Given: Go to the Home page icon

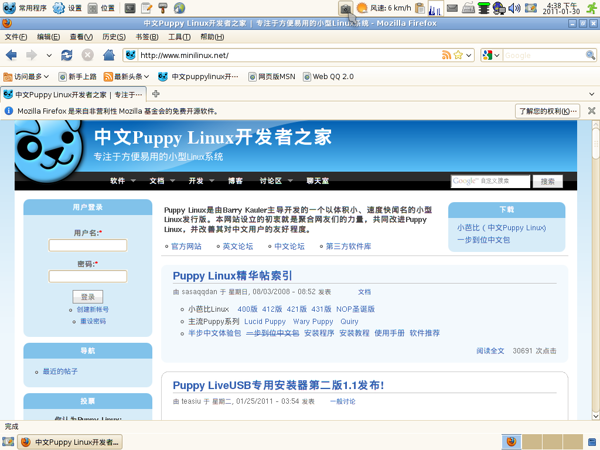Looking at the screenshot, I should pyautogui.click(x=109, y=55).
